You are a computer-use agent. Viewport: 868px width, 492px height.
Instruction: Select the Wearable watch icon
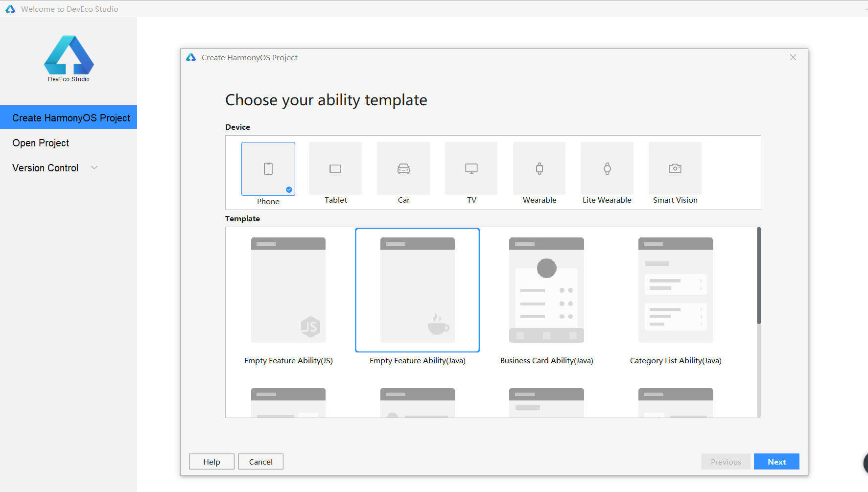click(540, 168)
